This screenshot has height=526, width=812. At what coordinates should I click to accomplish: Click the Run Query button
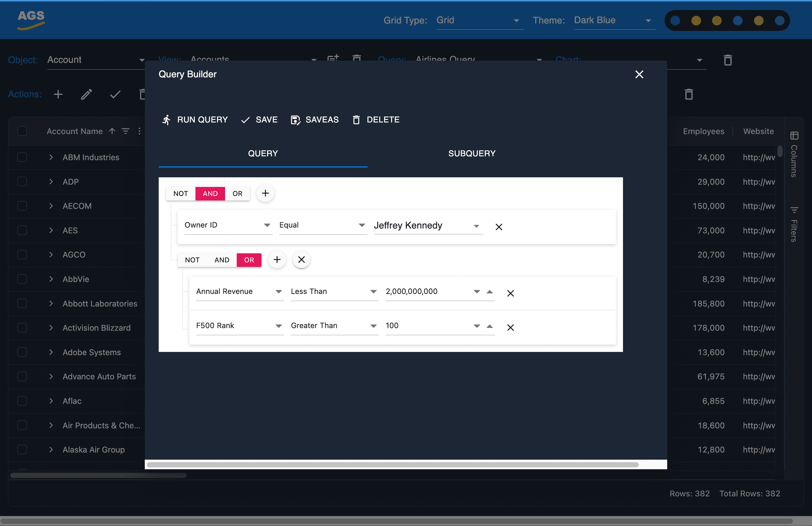[x=194, y=120]
